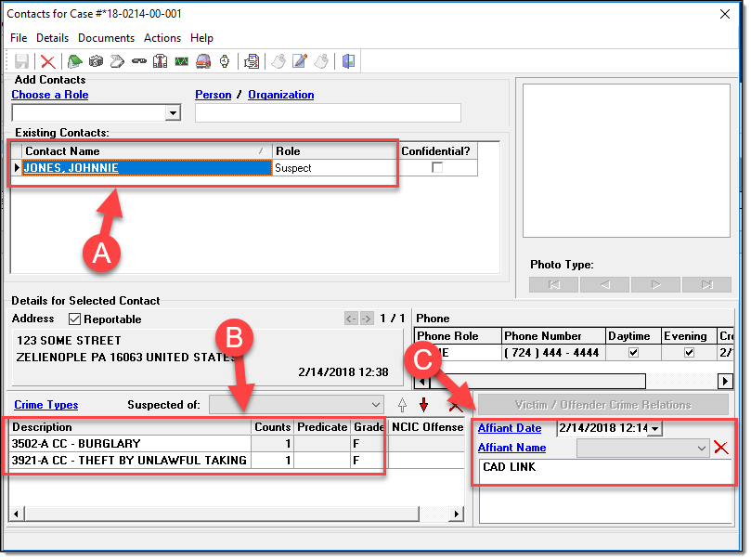This screenshot has width=751, height=560.
Task: Click the Person/Organization search input field
Action: [x=328, y=113]
